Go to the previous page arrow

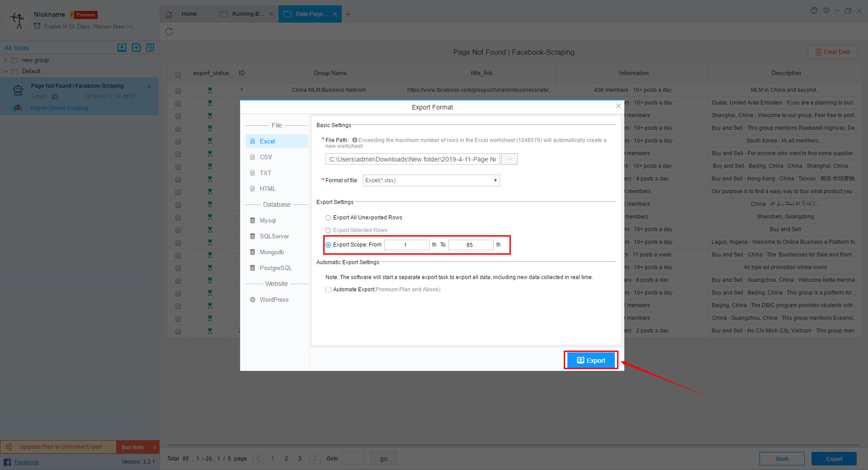point(258,459)
